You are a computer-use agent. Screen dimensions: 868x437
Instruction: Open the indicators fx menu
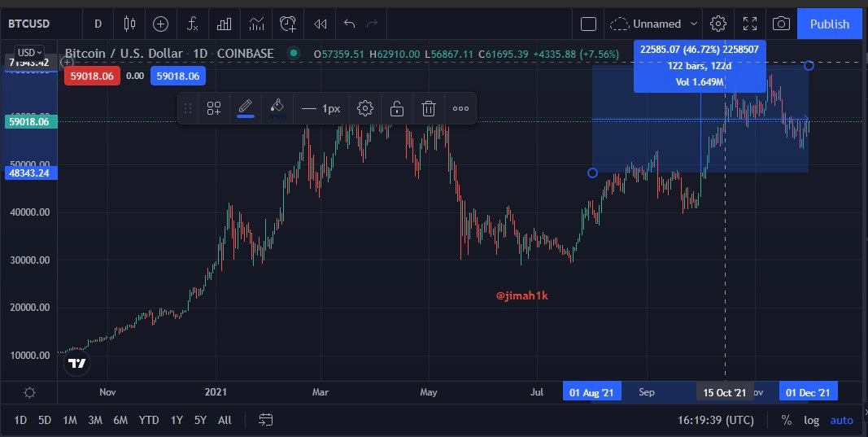[x=192, y=24]
